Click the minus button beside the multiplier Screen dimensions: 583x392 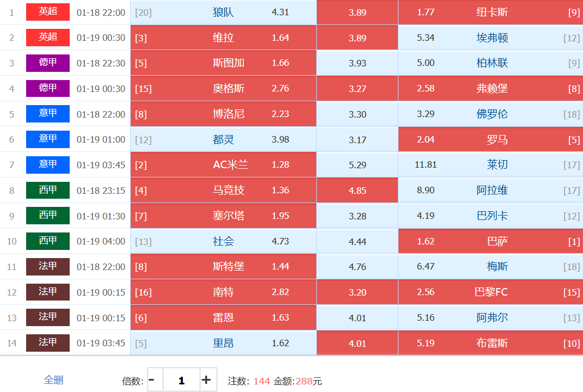(x=152, y=380)
